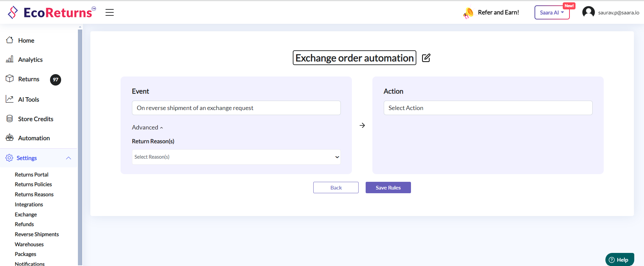Open the Saara AI dropdown
The height and width of the screenshot is (266, 644).
point(552,12)
